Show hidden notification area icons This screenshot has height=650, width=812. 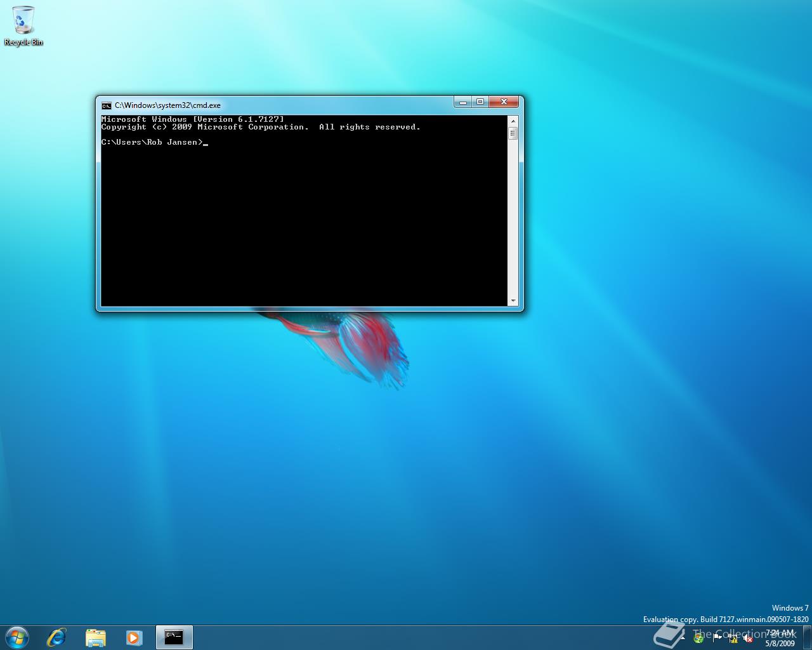(683, 638)
